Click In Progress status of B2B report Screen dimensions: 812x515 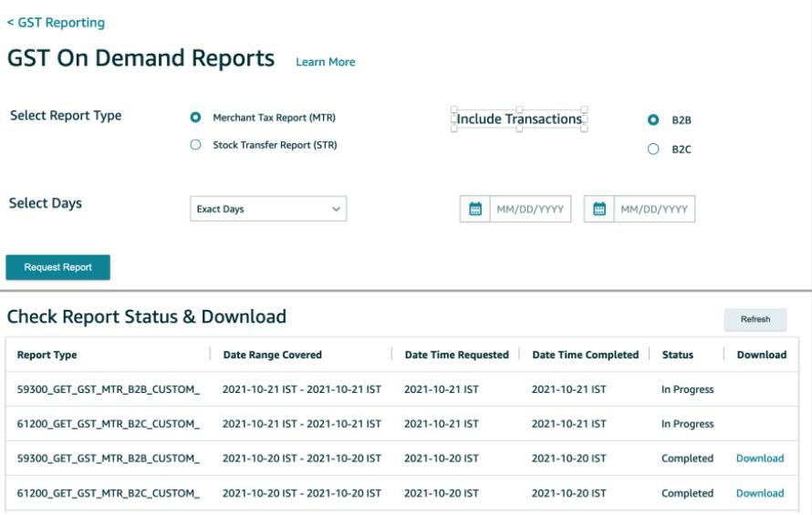(x=687, y=390)
